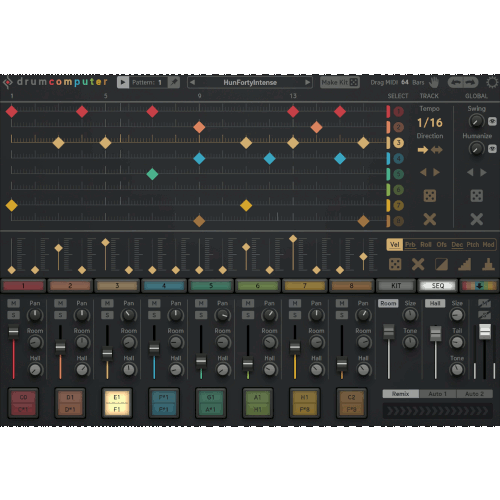
Task: Open the green engine 6 tab
Action: pos(258,286)
